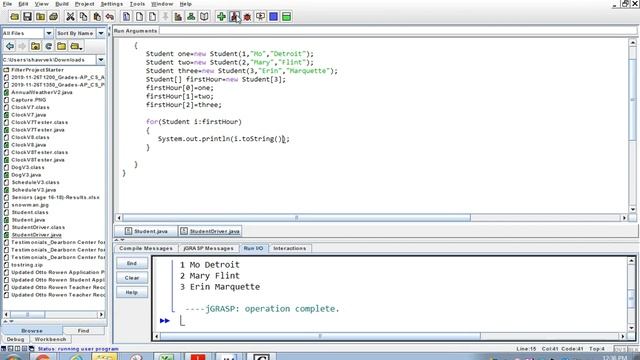Open the jGRASP Messages tab
The height and width of the screenshot is (360, 640).
coord(208,248)
